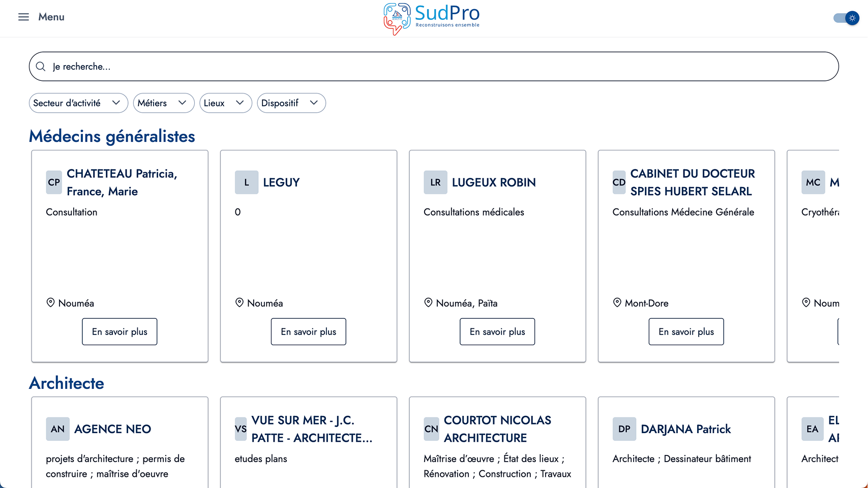The height and width of the screenshot is (488, 868).
Task: Open the Secteur d'activité dropdown
Action: pyautogui.click(x=78, y=103)
